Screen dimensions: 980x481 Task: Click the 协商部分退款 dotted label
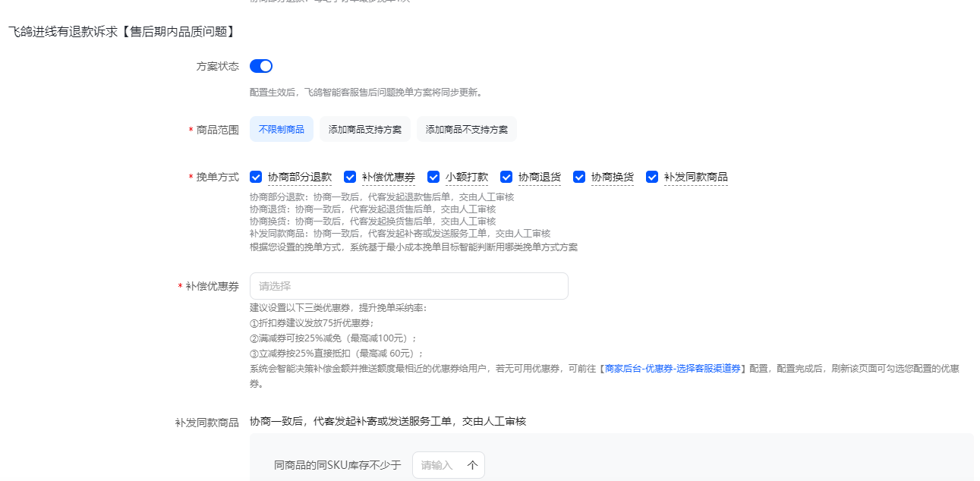pos(300,177)
